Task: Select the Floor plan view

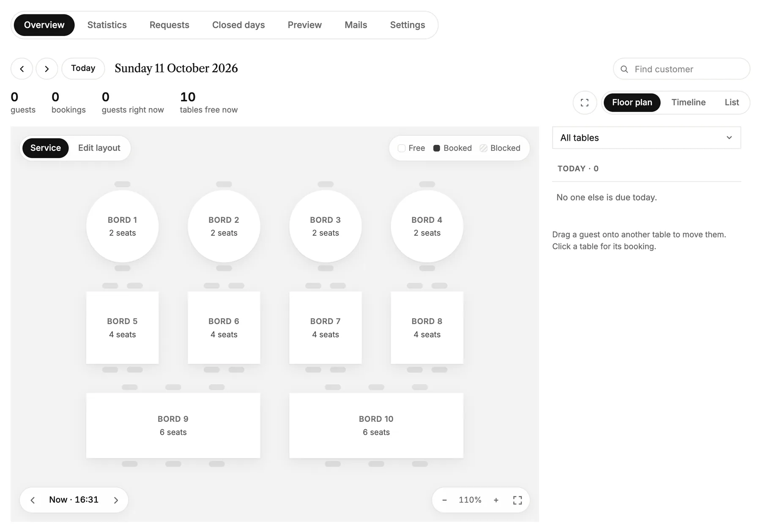Action: coord(632,103)
